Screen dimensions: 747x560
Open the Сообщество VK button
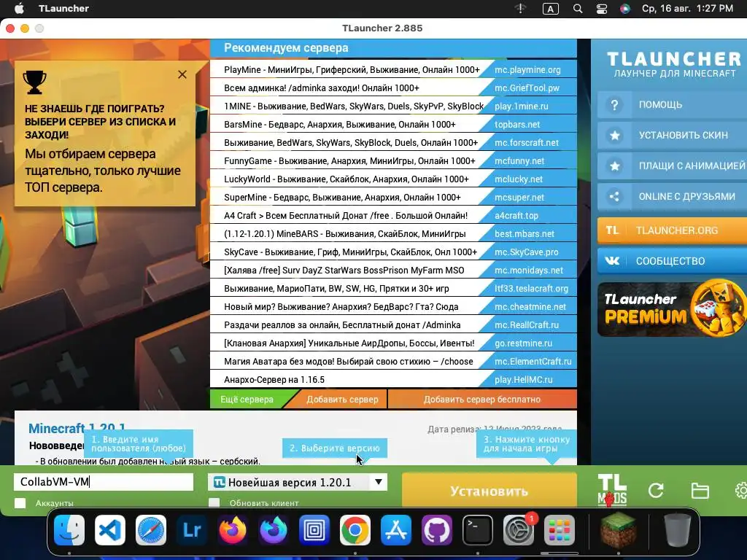672,261
